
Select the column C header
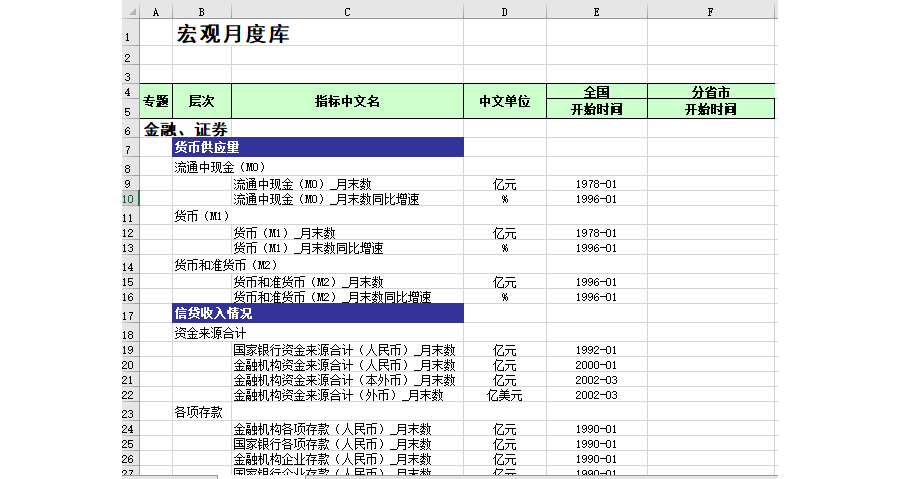(x=347, y=12)
